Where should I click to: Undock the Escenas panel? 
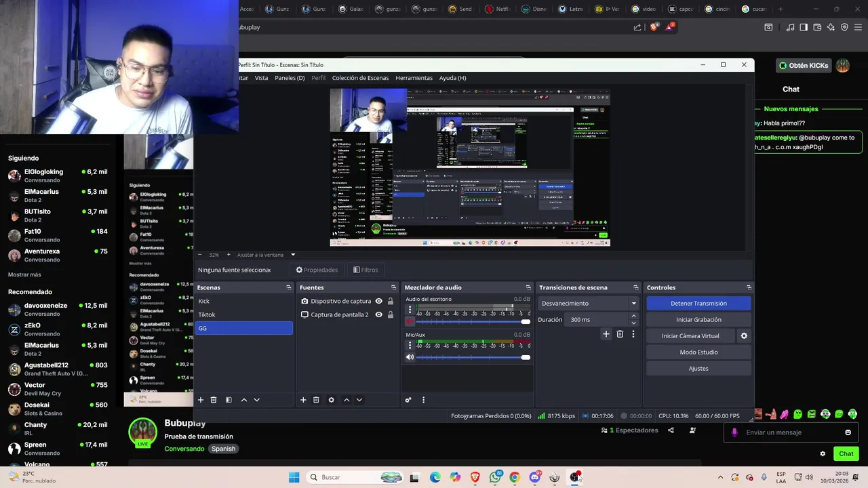[288, 287]
